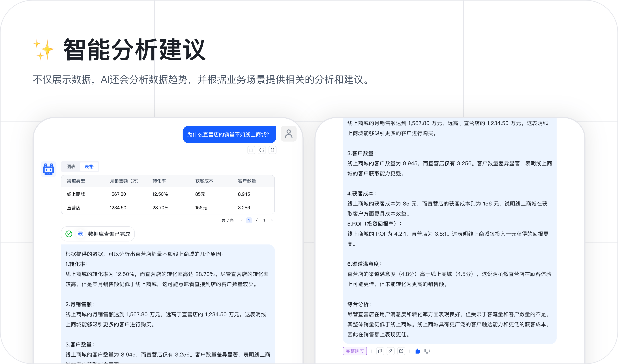
Task: Toggle the 完整响应 chip
Action: tap(355, 351)
